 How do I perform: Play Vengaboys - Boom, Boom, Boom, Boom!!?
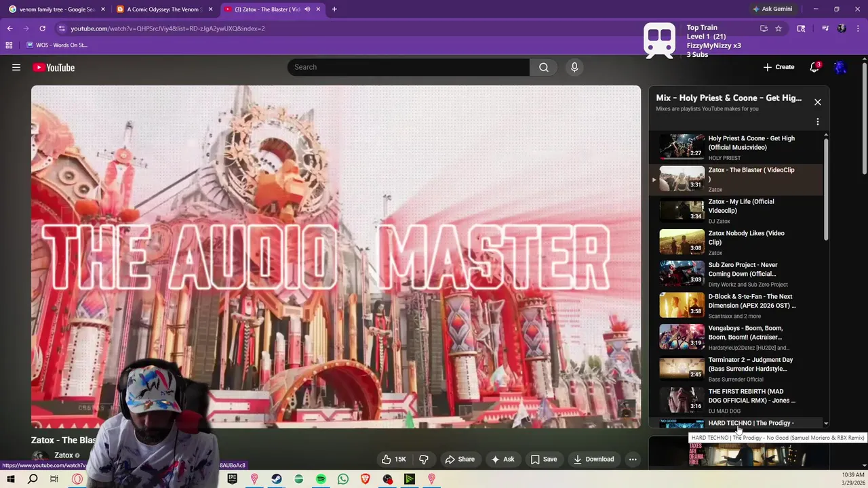coord(736,338)
